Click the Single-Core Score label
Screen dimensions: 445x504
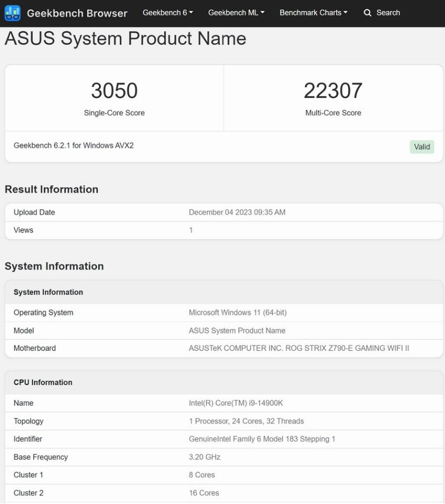pyautogui.click(x=114, y=113)
